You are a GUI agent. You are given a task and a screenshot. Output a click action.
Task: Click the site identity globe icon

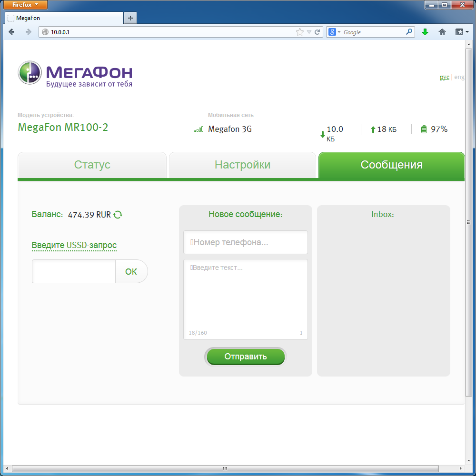(x=45, y=32)
